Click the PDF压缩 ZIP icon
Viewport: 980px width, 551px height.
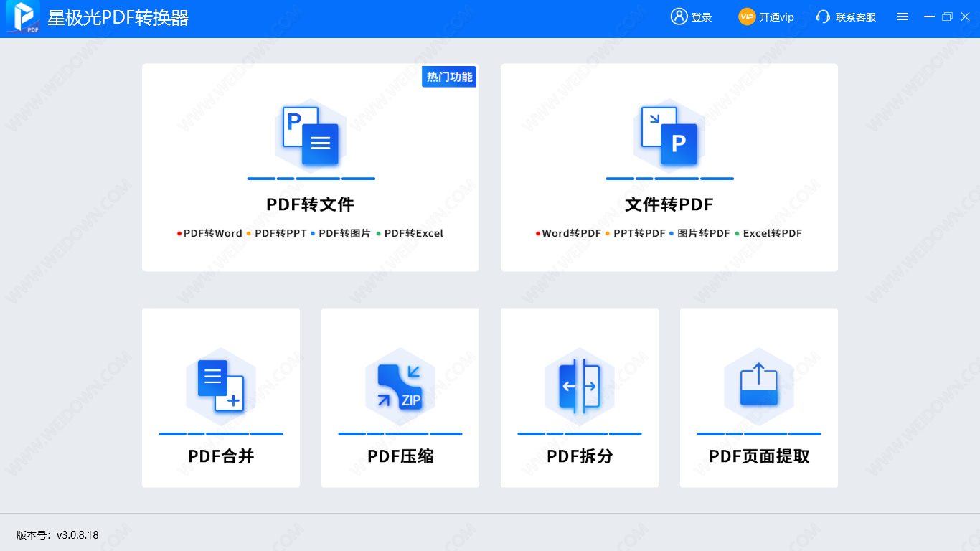point(400,386)
